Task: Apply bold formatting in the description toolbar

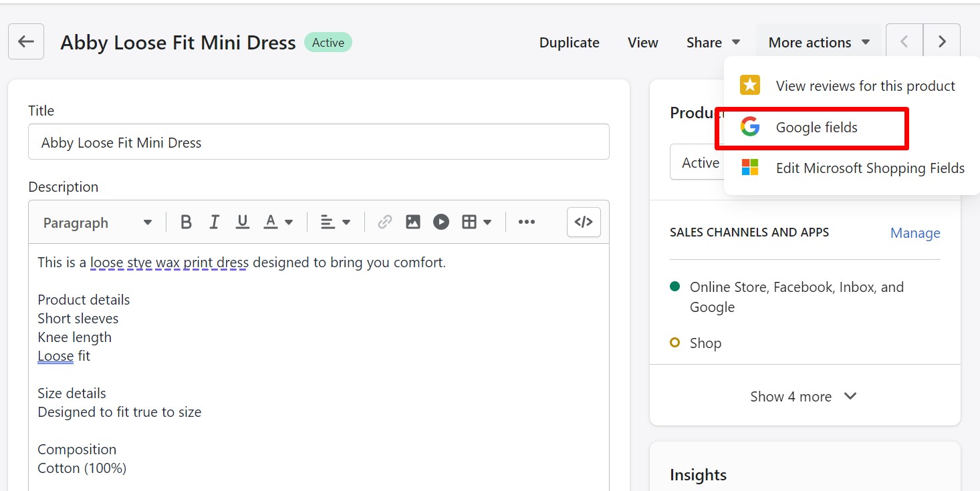Action: [187, 222]
